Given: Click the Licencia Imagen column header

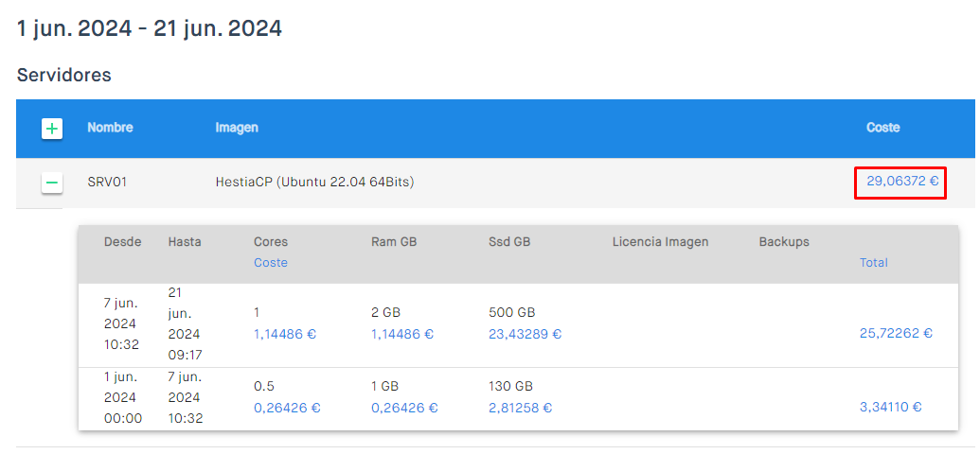Looking at the screenshot, I should [x=661, y=242].
